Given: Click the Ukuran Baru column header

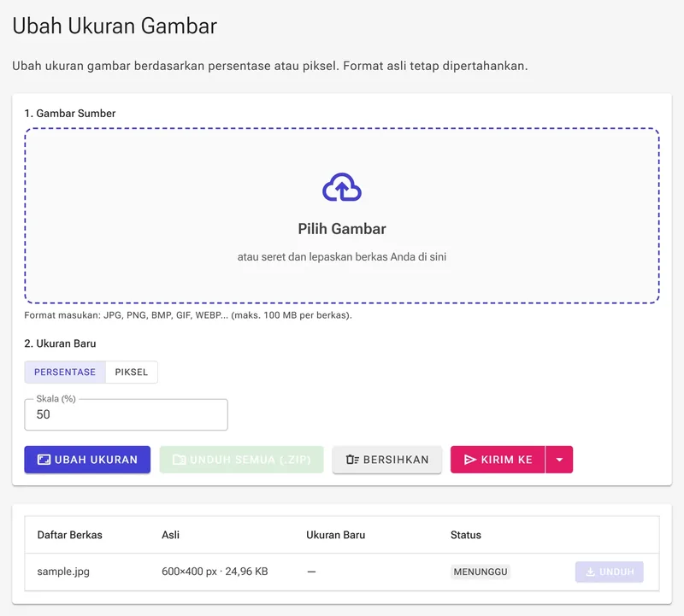Looking at the screenshot, I should (x=335, y=535).
